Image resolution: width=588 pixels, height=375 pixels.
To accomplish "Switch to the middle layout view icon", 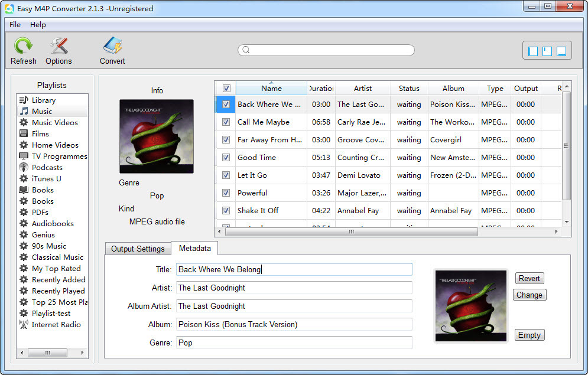I will [547, 51].
